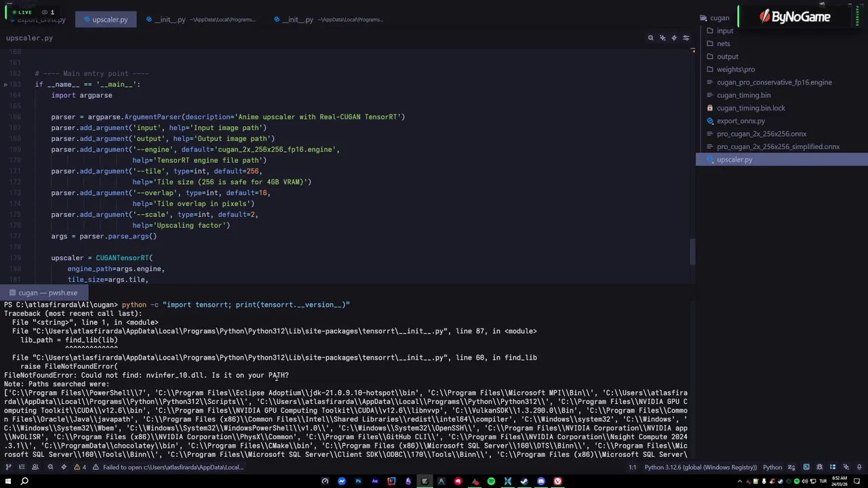Click the 'engine_path=args.engine,' line

click(x=116, y=268)
